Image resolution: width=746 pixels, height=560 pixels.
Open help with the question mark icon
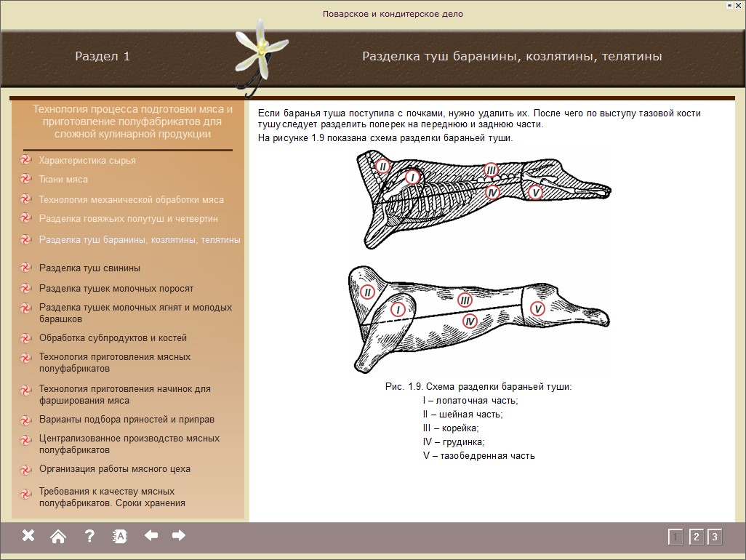coord(89,537)
